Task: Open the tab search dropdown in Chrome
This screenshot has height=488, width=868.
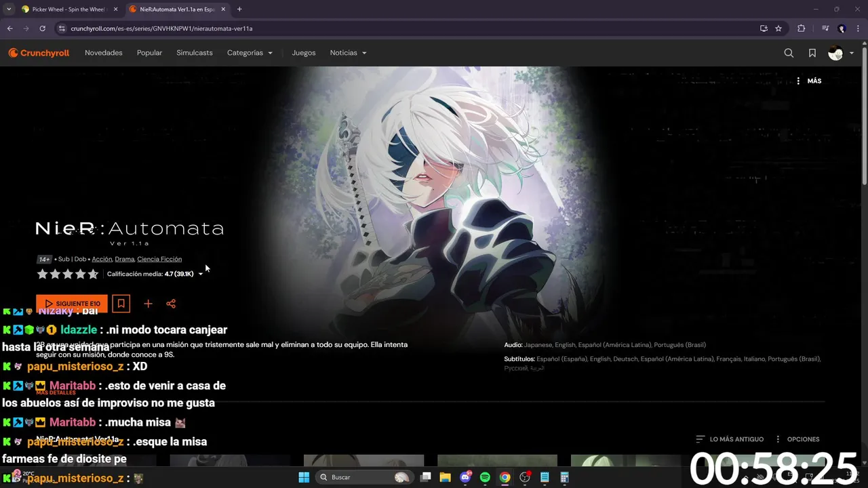Action: point(9,9)
